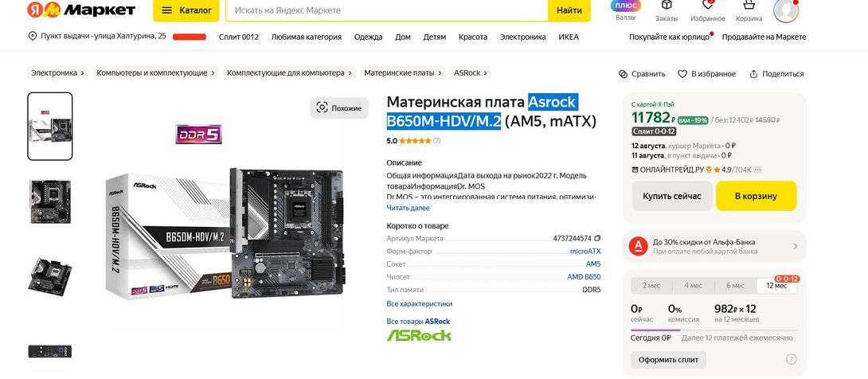Add product to В избранное
This screenshot has height=379, width=868.
pos(707,74)
